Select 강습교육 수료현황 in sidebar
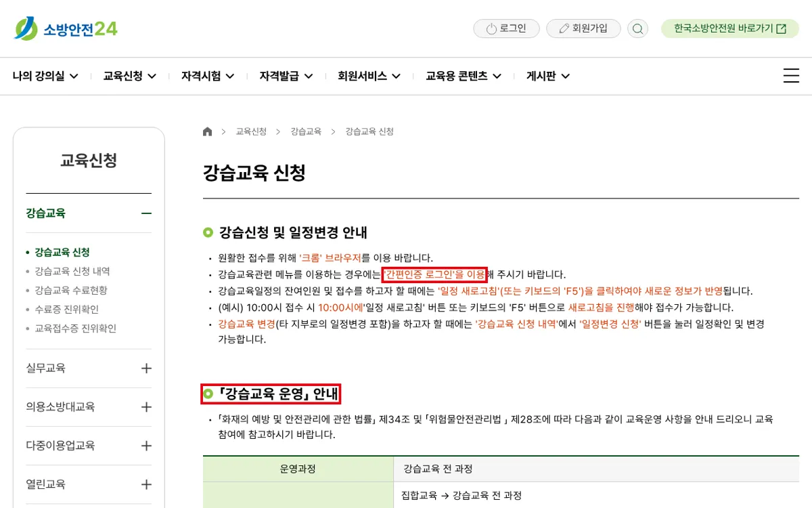The image size is (812, 508). point(71,290)
